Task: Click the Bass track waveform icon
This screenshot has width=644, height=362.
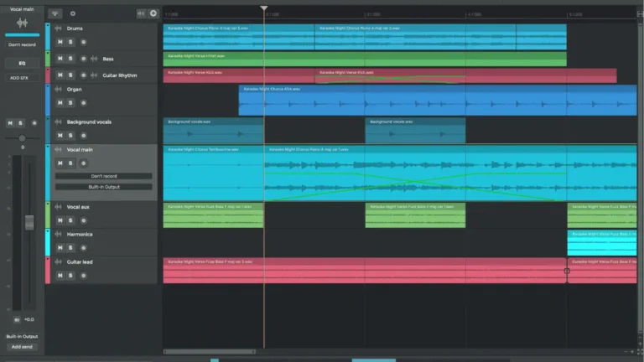Action: coord(95,59)
